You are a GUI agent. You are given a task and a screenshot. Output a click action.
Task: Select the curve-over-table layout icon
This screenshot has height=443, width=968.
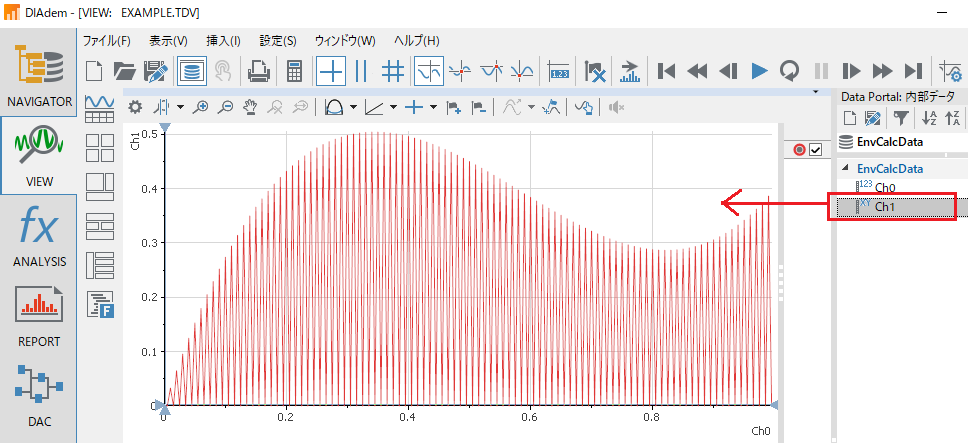coord(99,109)
